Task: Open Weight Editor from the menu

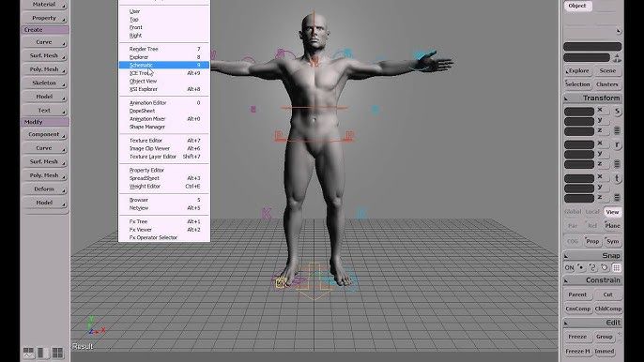Action: (164, 187)
